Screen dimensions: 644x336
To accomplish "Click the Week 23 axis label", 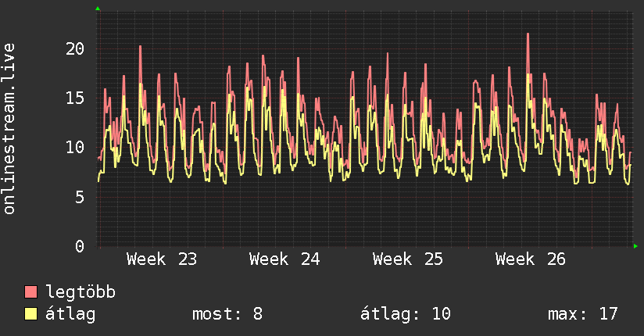I will point(162,259).
